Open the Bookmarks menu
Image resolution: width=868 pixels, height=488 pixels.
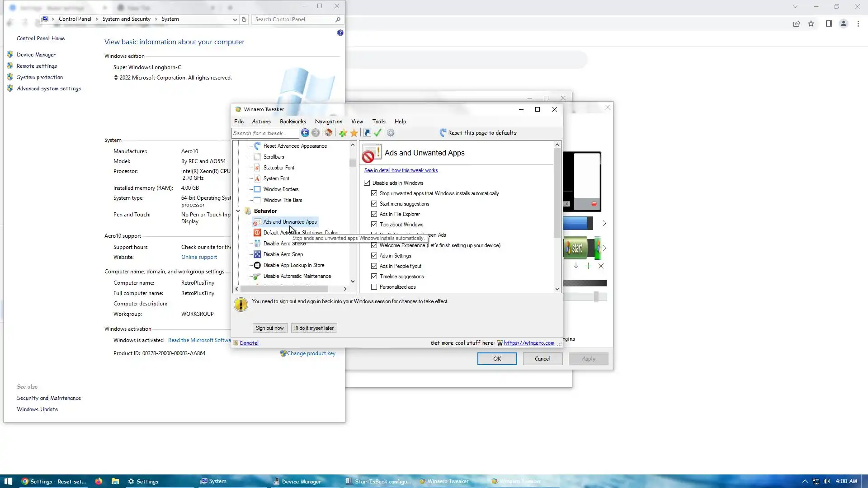tap(292, 122)
